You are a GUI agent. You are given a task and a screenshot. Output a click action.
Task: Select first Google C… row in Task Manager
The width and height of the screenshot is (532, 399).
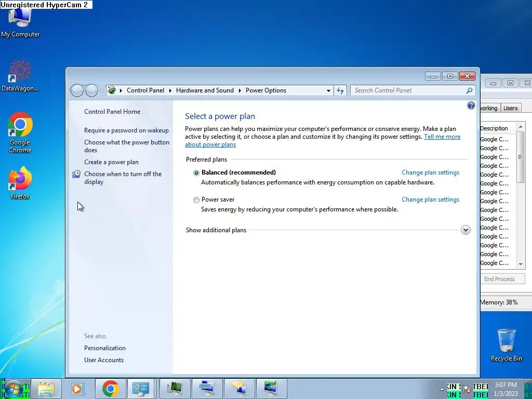(498, 139)
